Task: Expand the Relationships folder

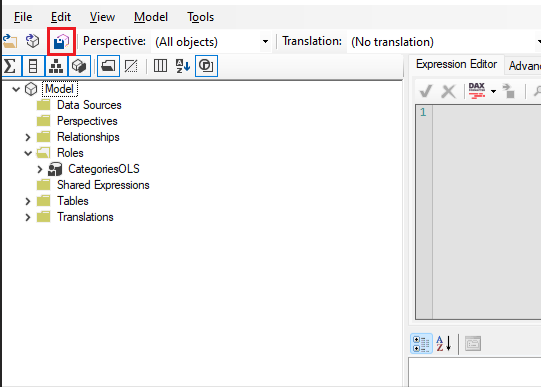Action: [28, 137]
